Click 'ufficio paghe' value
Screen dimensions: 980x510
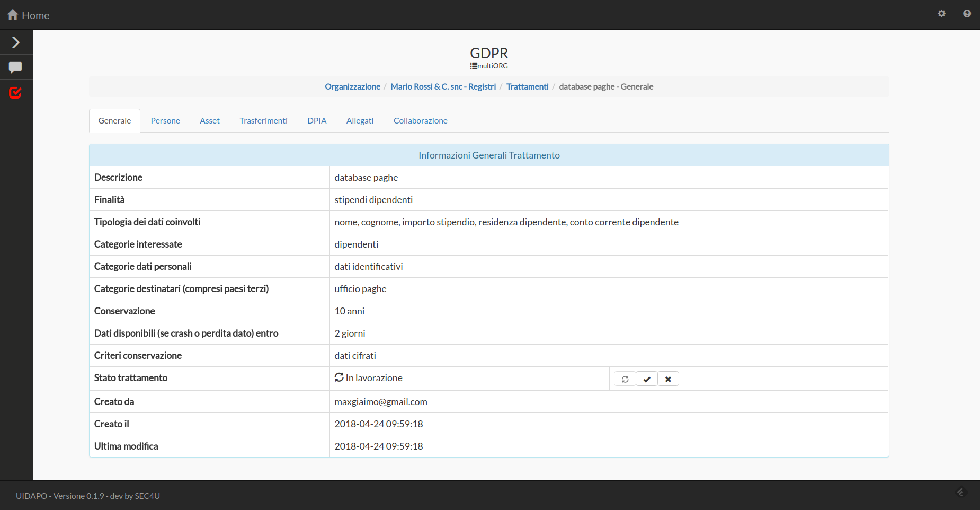360,289
